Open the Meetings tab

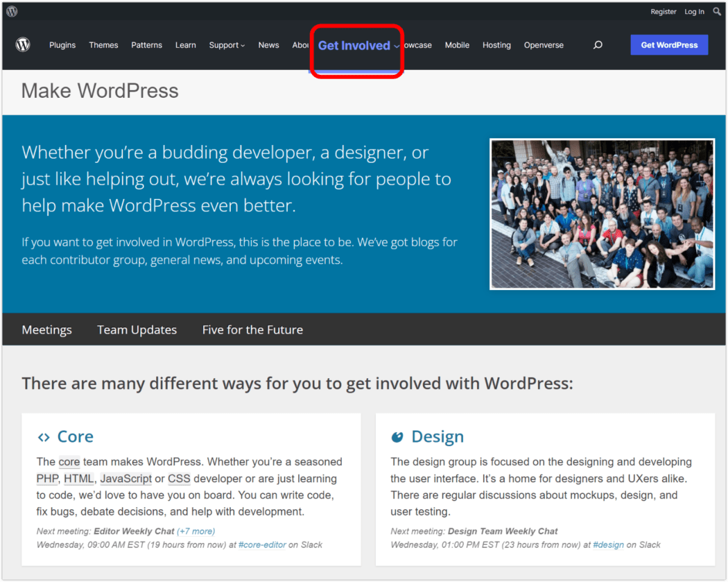tap(47, 329)
